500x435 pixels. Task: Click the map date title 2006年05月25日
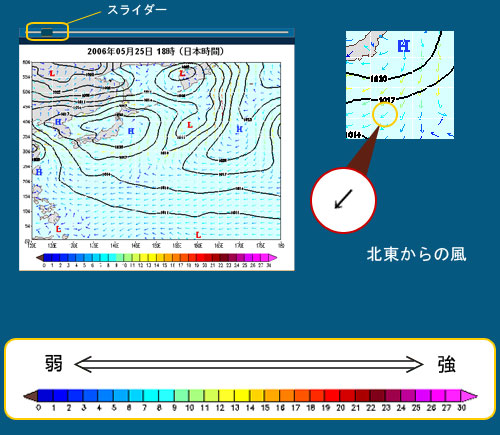pyautogui.click(x=120, y=51)
